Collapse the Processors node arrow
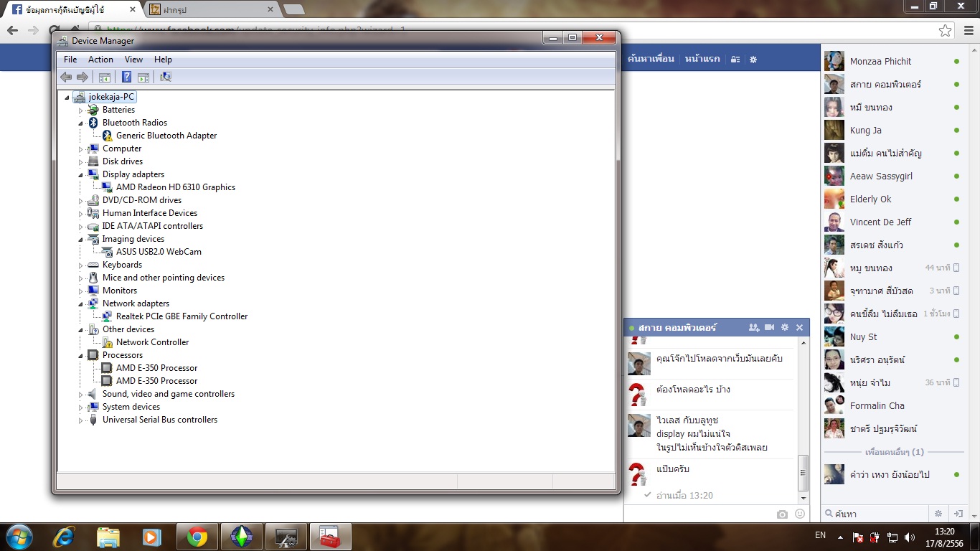The height and width of the screenshot is (551, 980). point(81,356)
